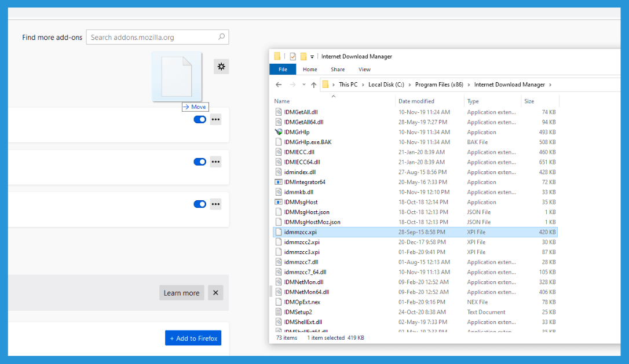
Task: Switch to the View ribbon tab
Action: [364, 69]
